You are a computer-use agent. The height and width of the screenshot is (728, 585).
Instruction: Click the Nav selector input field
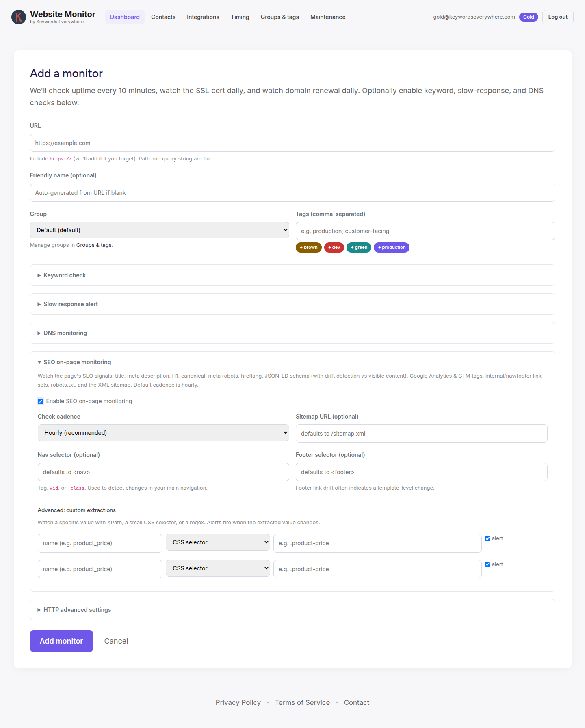(x=163, y=472)
